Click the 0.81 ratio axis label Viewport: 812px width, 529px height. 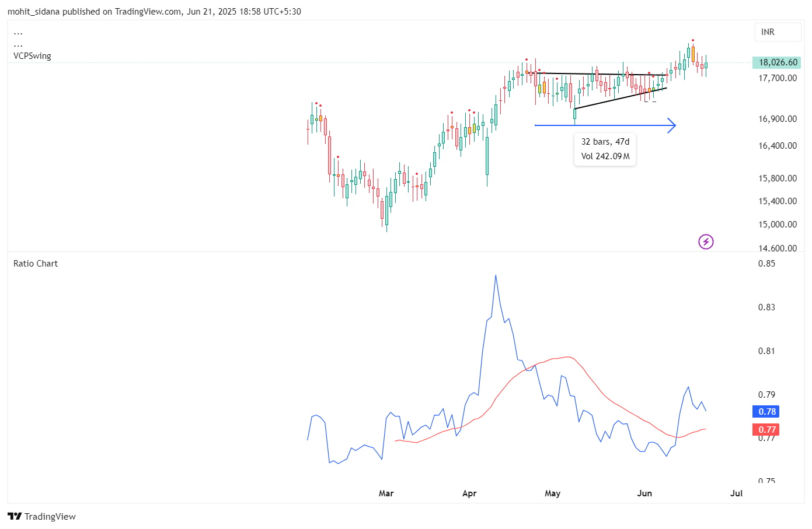[766, 351]
